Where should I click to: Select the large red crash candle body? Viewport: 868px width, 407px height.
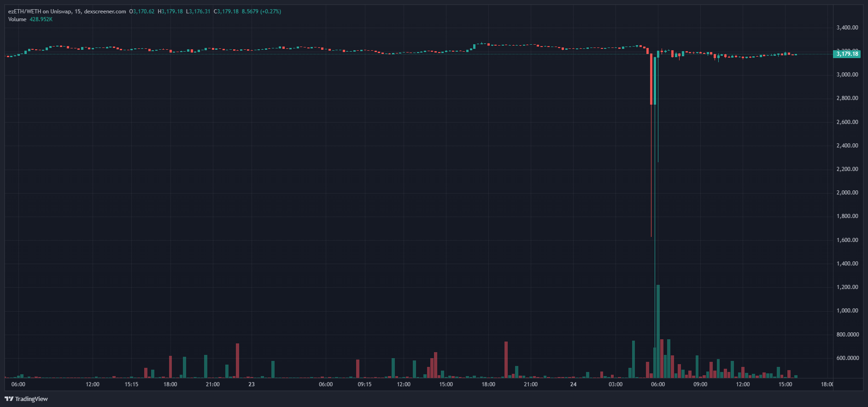pyautogui.click(x=651, y=79)
